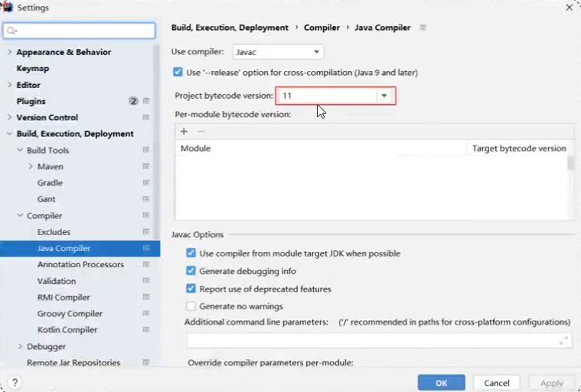
Task: Select Remote Jar Repositories item
Action: click(73, 363)
